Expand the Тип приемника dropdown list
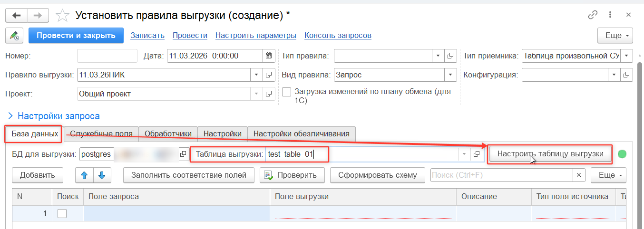 point(627,56)
